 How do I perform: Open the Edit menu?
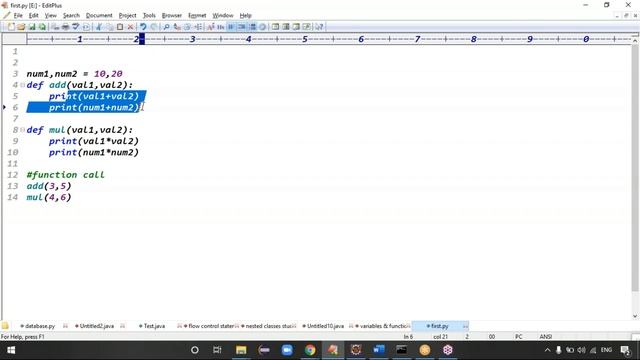33,16
